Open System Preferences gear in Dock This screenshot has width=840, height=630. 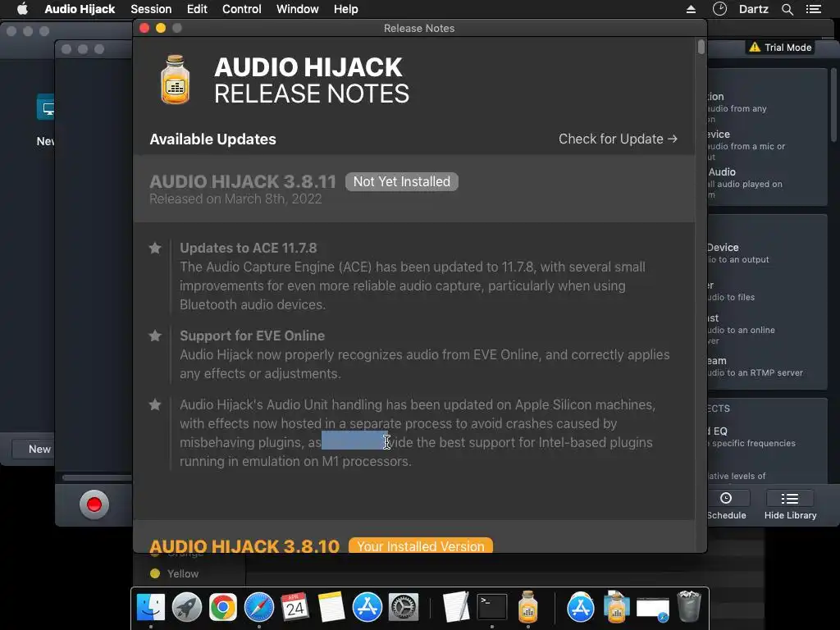[x=404, y=607]
